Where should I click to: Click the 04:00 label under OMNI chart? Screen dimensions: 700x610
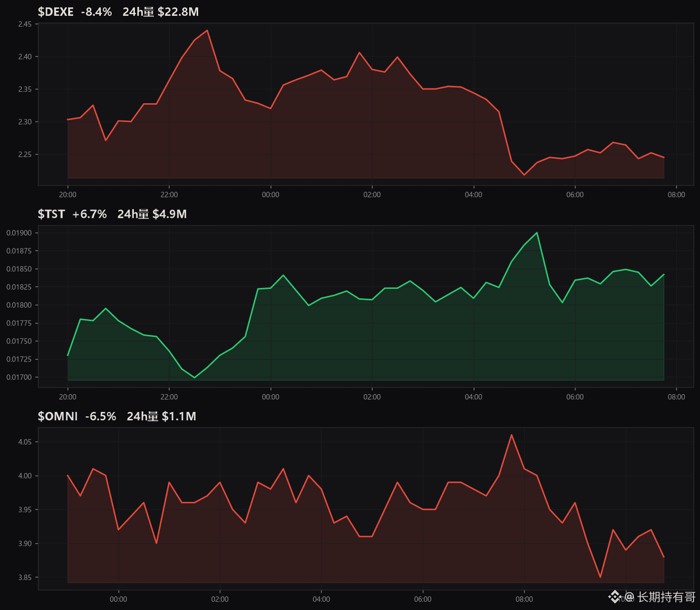(x=322, y=599)
